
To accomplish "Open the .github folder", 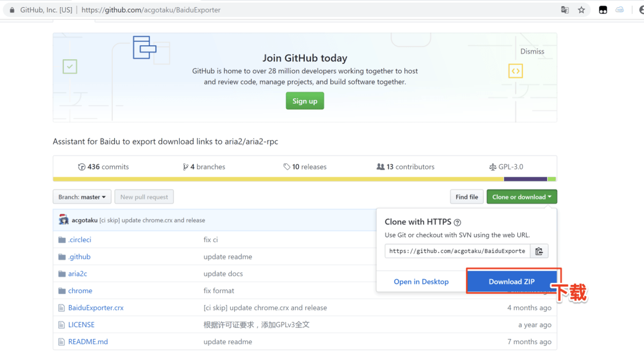I will coord(79,257).
